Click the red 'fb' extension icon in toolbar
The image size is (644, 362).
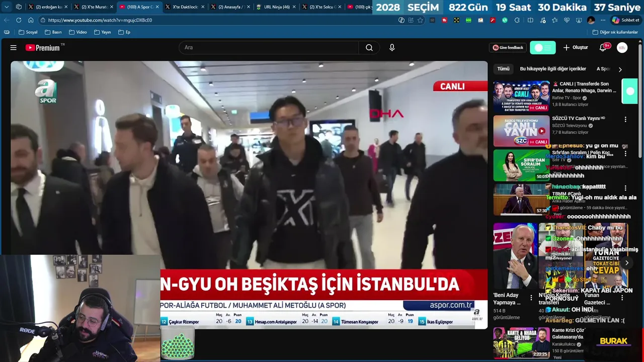[x=444, y=20]
